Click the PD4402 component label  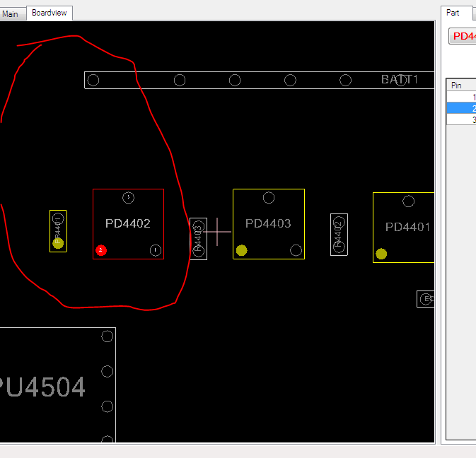click(128, 223)
